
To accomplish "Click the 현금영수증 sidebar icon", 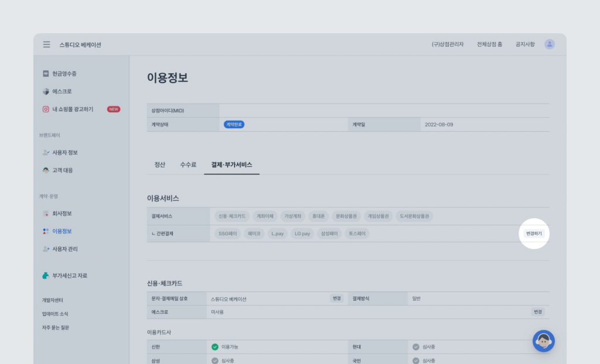I will pyautogui.click(x=46, y=73).
